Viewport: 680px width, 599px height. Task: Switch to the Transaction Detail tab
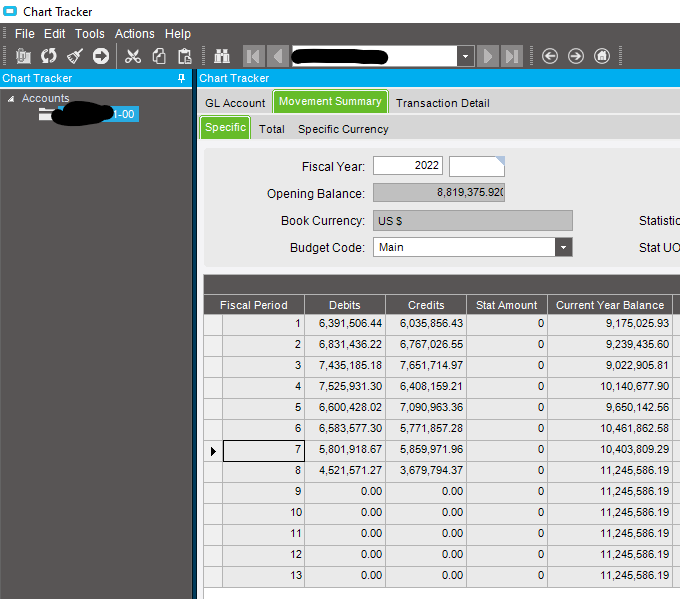pyautogui.click(x=442, y=103)
